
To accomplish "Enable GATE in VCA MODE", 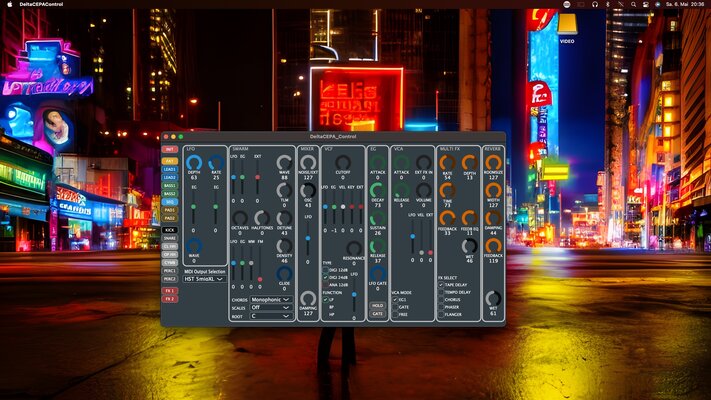I will [395, 307].
